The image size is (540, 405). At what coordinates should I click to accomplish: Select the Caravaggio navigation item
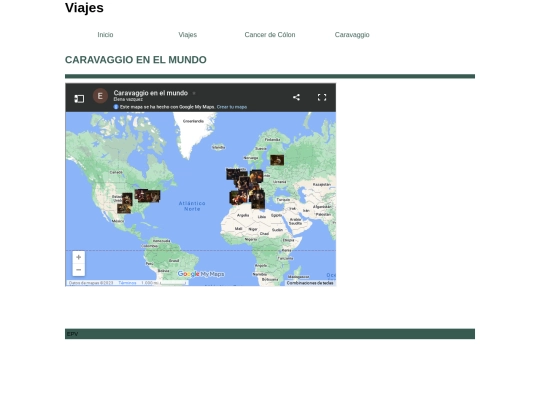point(352,35)
